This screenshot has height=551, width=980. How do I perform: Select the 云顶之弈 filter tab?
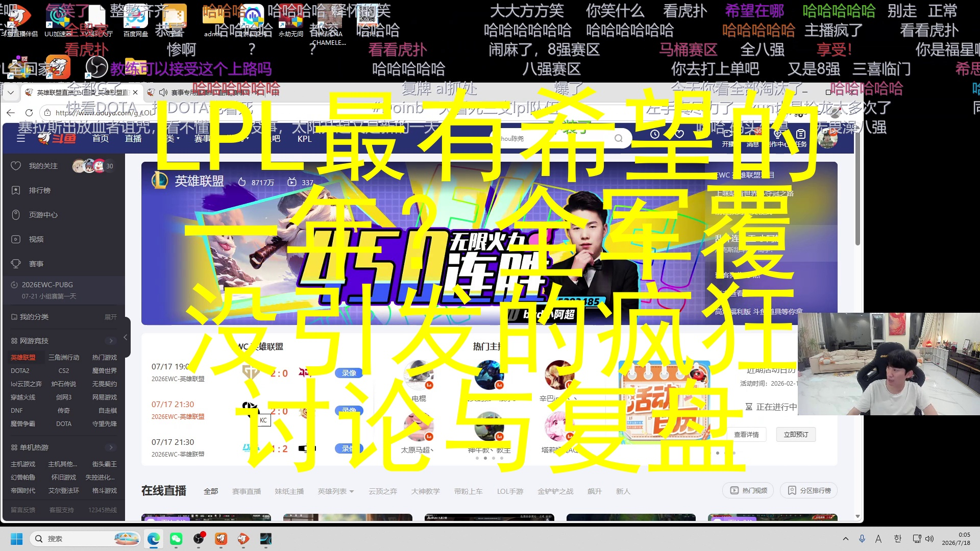point(383,491)
